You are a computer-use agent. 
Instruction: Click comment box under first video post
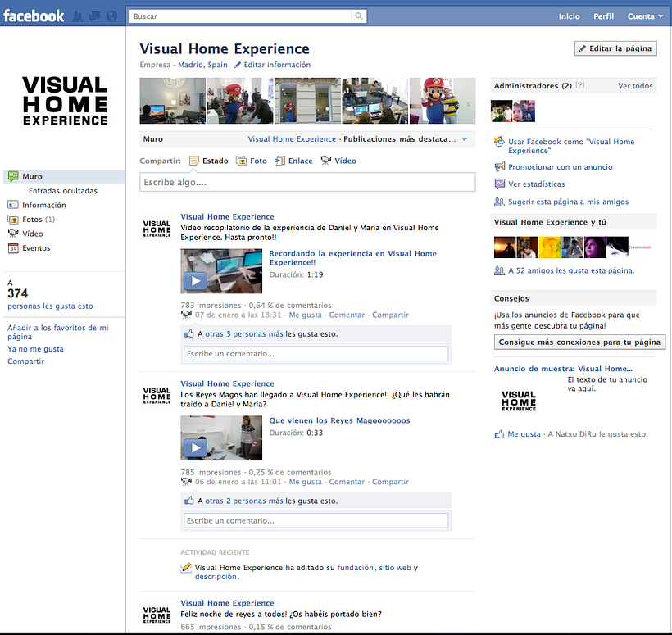pos(316,354)
